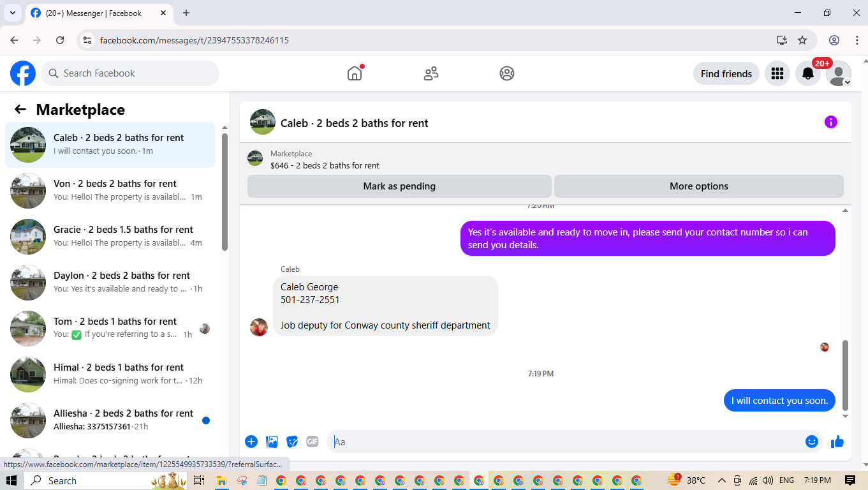Open Von's 2 beds 2 baths chat

(x=110, y=190)
